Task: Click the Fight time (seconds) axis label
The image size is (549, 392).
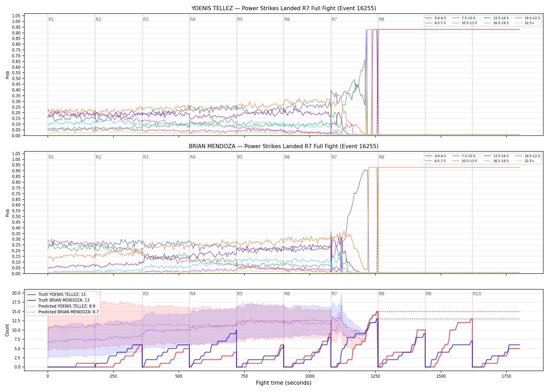Action: click(284, 383)
